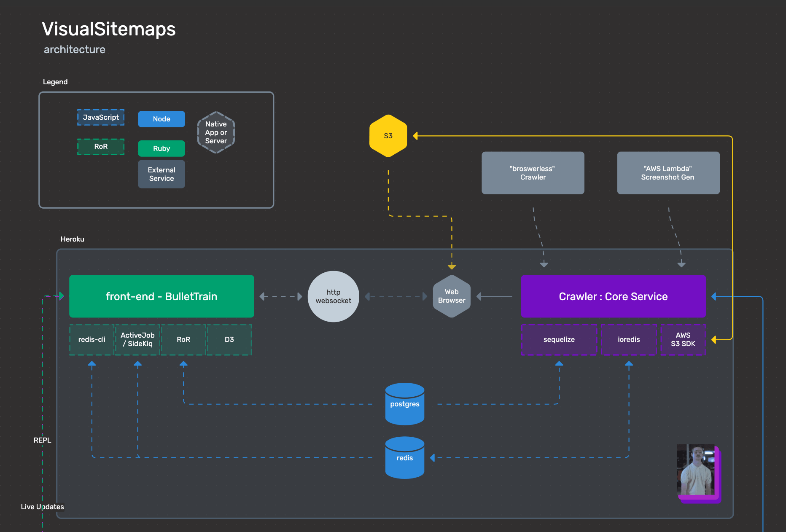786x532 pixels.
Task: Click the Web Browser hexagon node
Action: click(451, 296)
